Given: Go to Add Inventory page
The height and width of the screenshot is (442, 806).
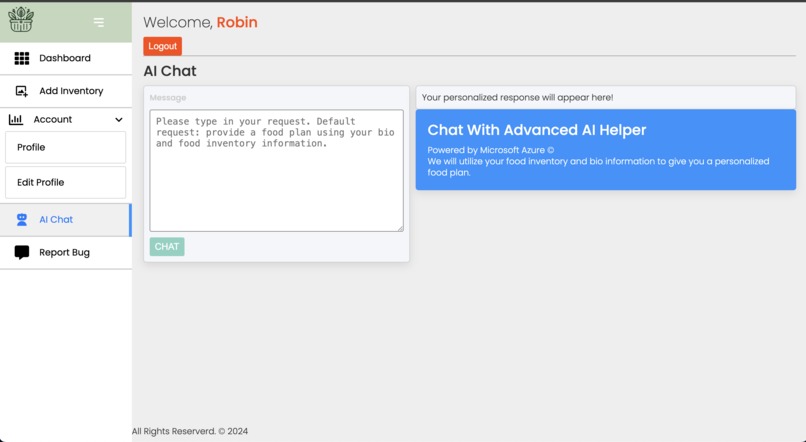Looking at the screenshot, I should pos(66,91).
